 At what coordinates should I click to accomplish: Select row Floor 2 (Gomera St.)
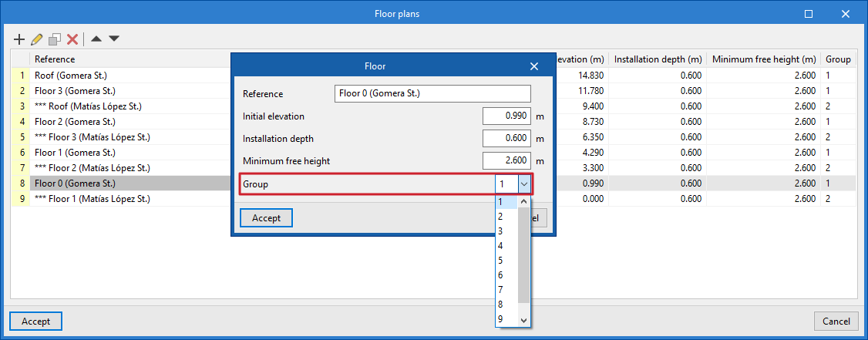coord(75,122)
